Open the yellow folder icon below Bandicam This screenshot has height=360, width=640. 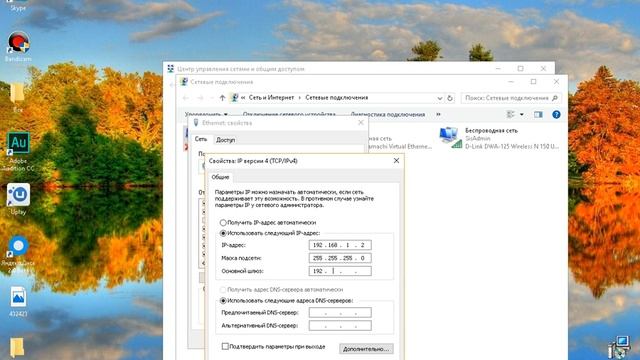point(18,93)
